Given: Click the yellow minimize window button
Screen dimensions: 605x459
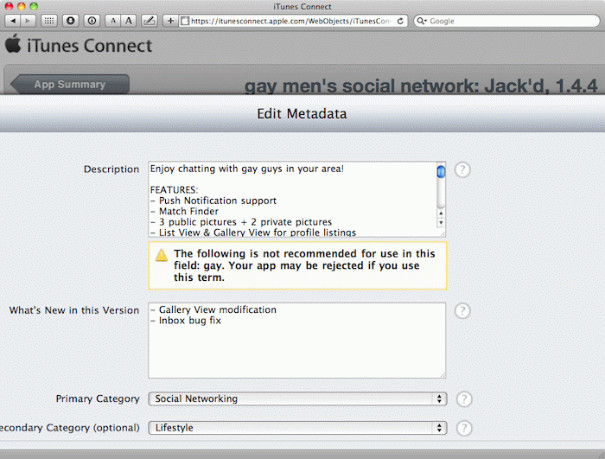Looking at the screenshot, I should click(x=21, y=6).
